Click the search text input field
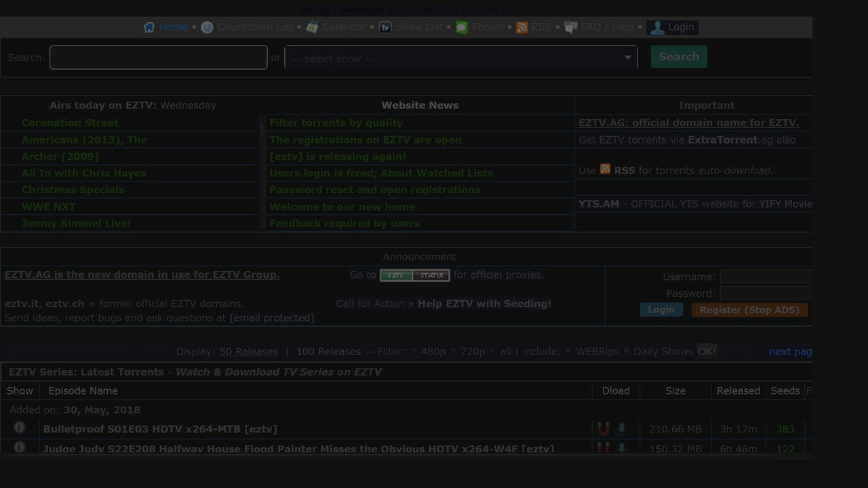Viewport: 868px width, 488px height. [159, 58]
